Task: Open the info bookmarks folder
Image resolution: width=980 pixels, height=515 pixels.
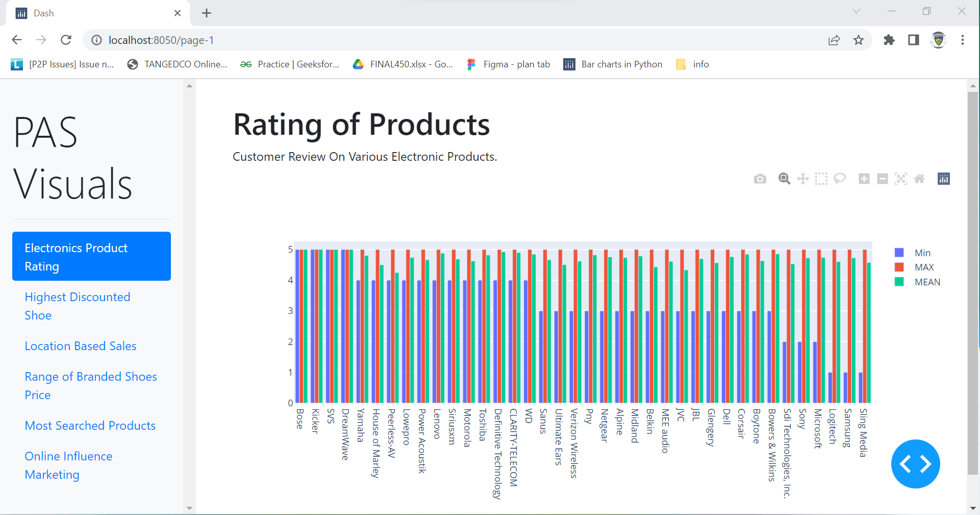Action: (x=693, y=64)
